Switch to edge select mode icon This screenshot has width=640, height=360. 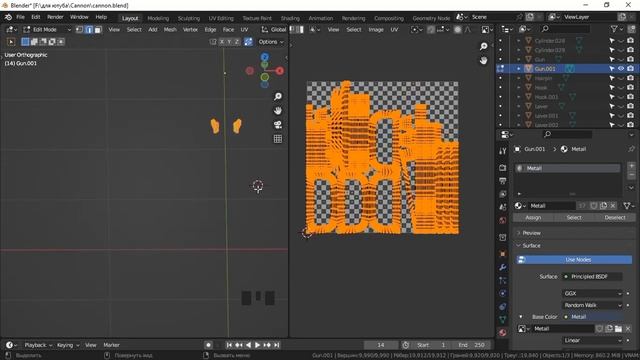pos(89,29)
